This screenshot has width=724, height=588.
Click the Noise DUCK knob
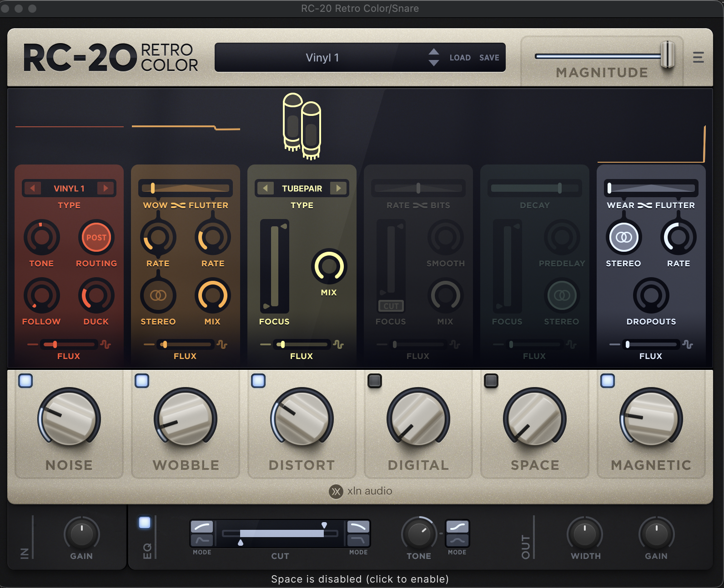96,296
